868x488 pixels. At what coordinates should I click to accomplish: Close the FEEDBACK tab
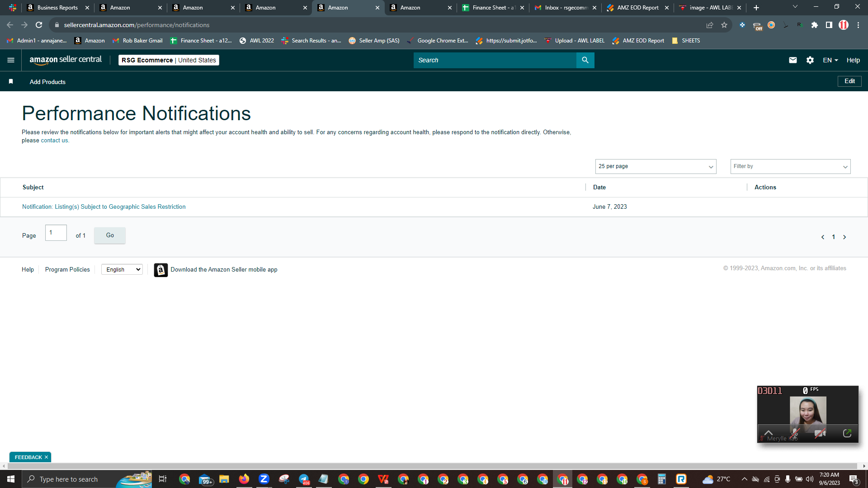[46, 457]
